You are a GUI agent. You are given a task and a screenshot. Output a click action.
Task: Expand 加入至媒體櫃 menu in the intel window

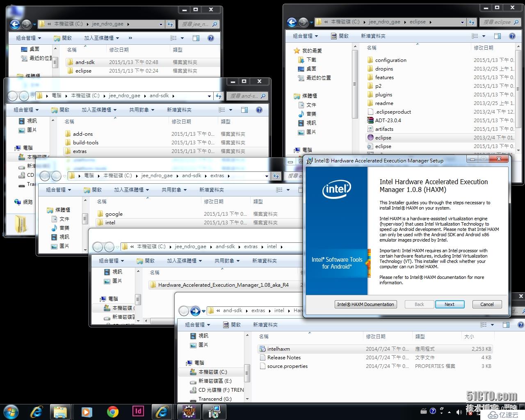[184, 261]
